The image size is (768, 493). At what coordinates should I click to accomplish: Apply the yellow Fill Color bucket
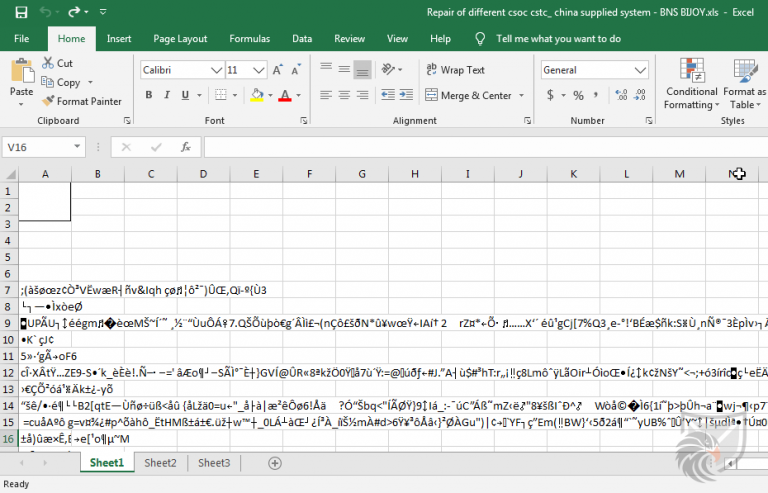coord(257,95)
